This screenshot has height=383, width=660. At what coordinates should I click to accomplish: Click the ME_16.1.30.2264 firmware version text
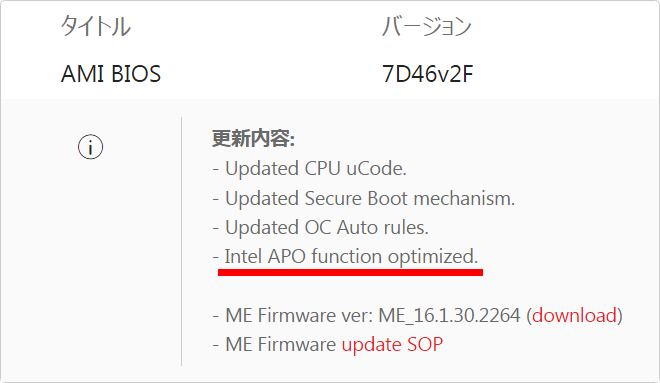point(449,315)
